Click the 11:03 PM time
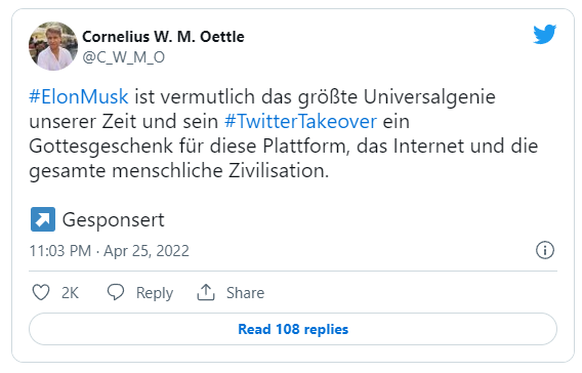Image resolution: width=582 pixels, height=373 pixels. point(60,251)
